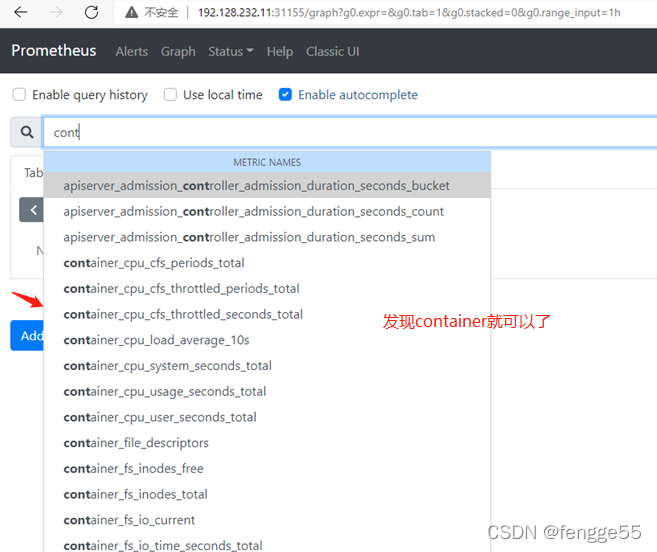
Task: Select container_fs_inodes_free metric
Action: [267, 469]
